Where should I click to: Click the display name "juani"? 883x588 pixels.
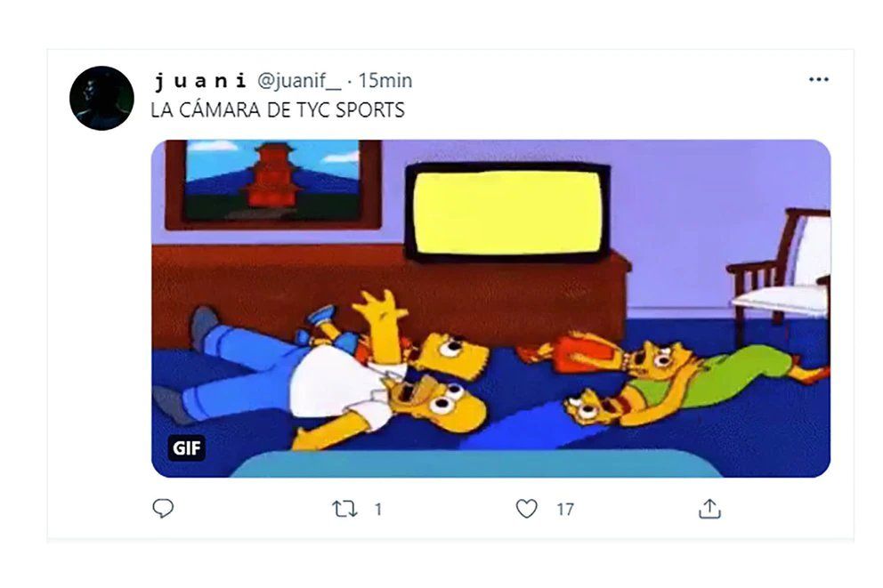coord(200,81)
